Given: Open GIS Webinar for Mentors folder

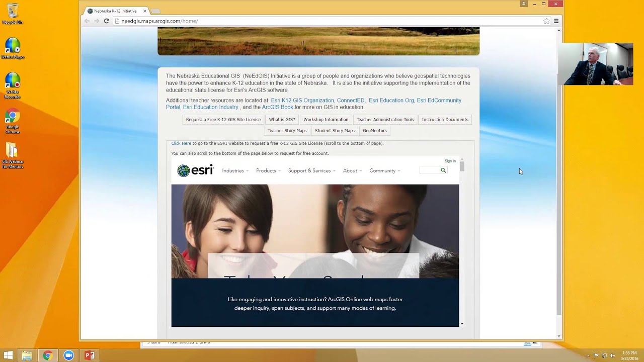Looking at the screenshot, I should [13, 156].
